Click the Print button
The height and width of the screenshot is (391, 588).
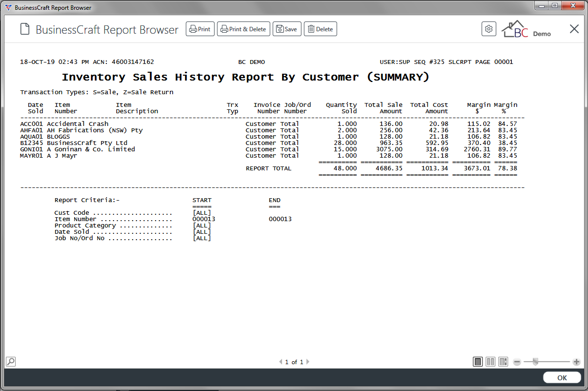(x=200, y=29)
